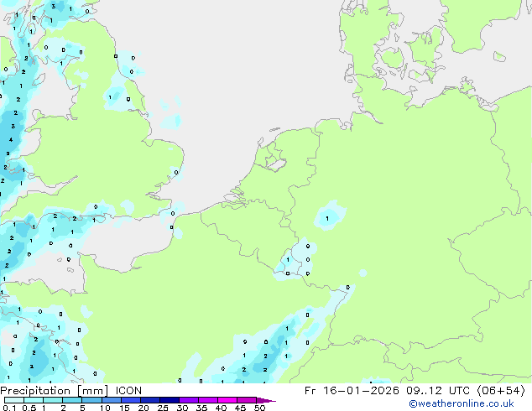The image size is (532, 411).
Task: Click the 15–20 mm legend swatch
Action: (x=130, y=400)
